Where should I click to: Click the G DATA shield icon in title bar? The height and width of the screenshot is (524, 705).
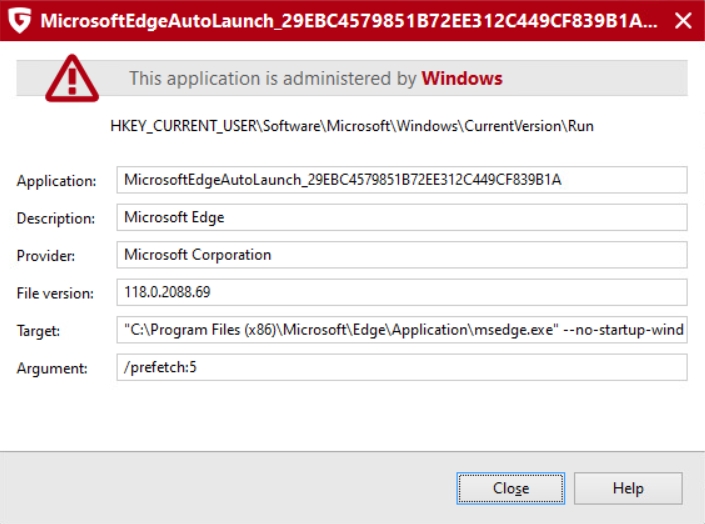(19, 21)
